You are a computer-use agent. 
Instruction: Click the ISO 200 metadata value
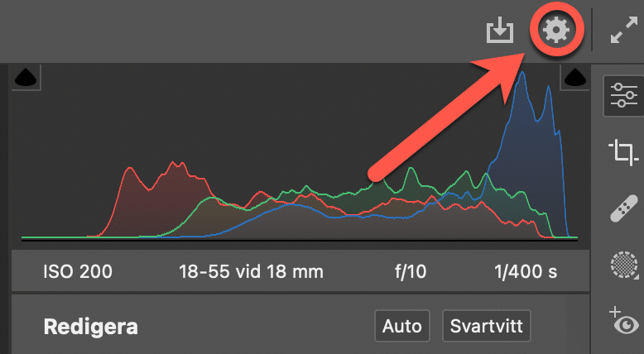78,271
